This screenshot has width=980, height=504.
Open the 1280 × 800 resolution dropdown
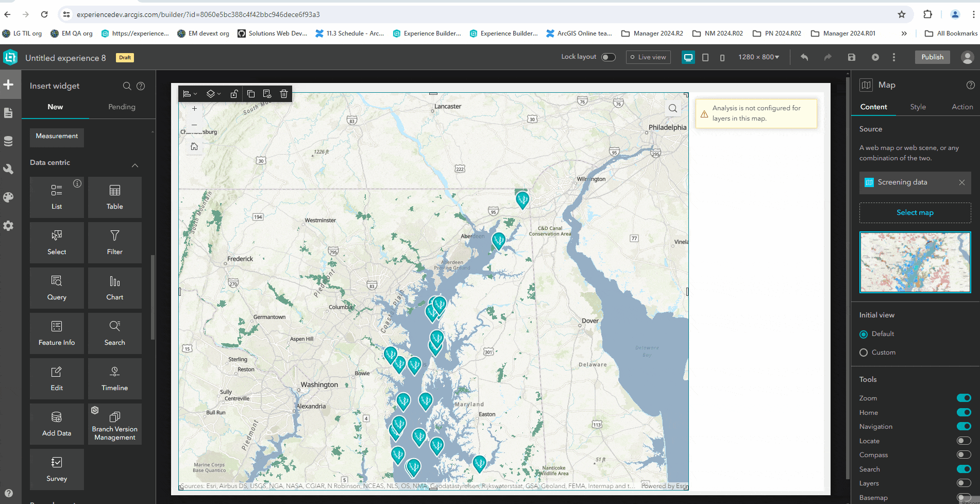(x=758, y=57)
